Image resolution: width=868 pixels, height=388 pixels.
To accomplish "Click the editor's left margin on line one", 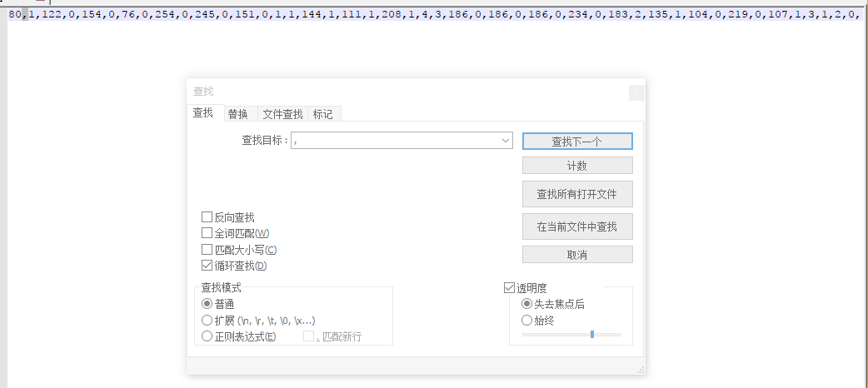I will pyautogui.click(x=3, y=15).
